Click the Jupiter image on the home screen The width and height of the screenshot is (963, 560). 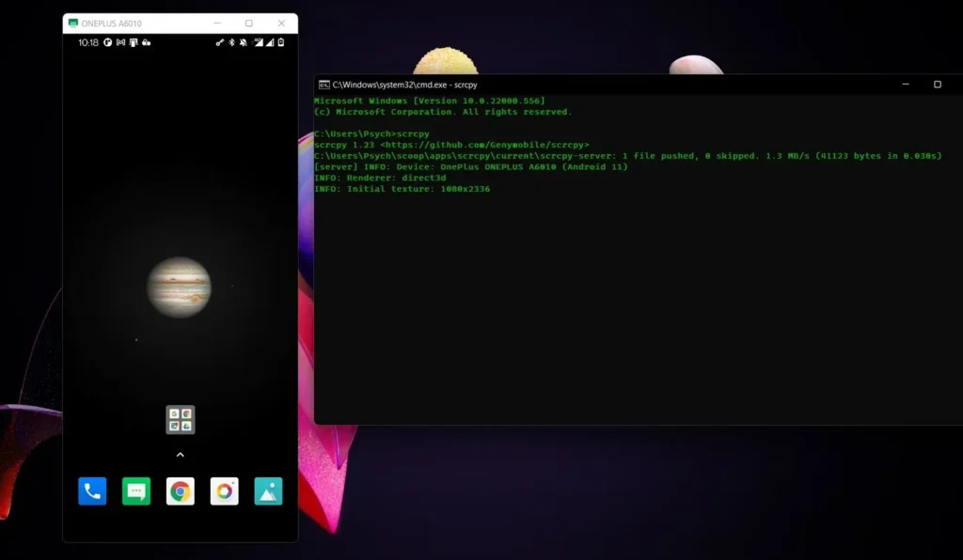point(180,288)
